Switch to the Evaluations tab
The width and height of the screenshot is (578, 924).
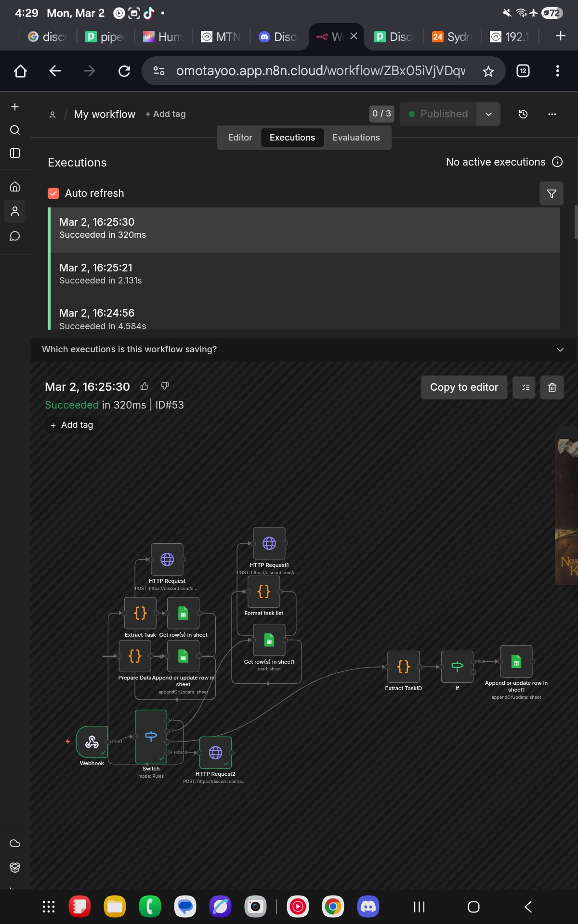(x=356, y=138)
